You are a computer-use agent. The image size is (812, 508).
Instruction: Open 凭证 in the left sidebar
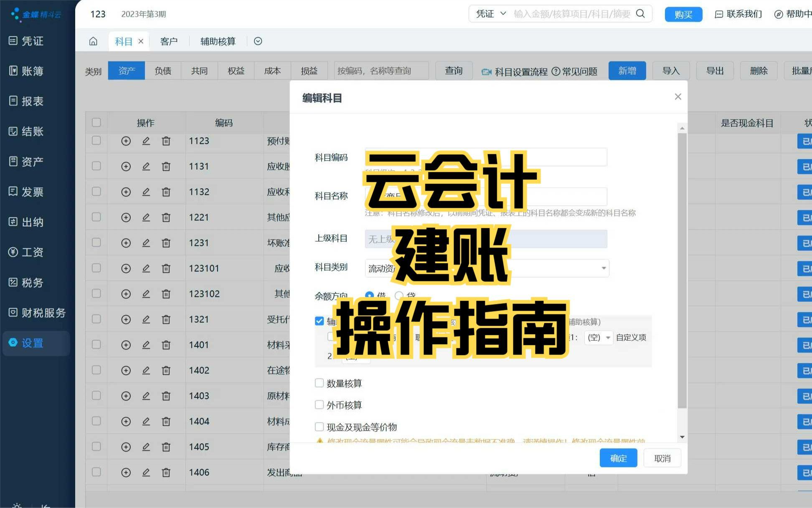pos(26,41)
